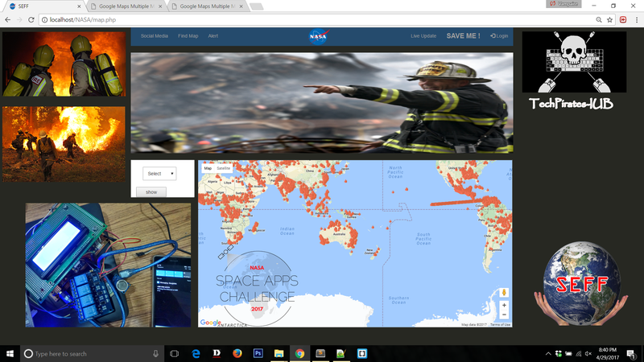644x362 pixels.
Task: Launch Firefox from the taskbar
Action: click(x=237, y=353)
